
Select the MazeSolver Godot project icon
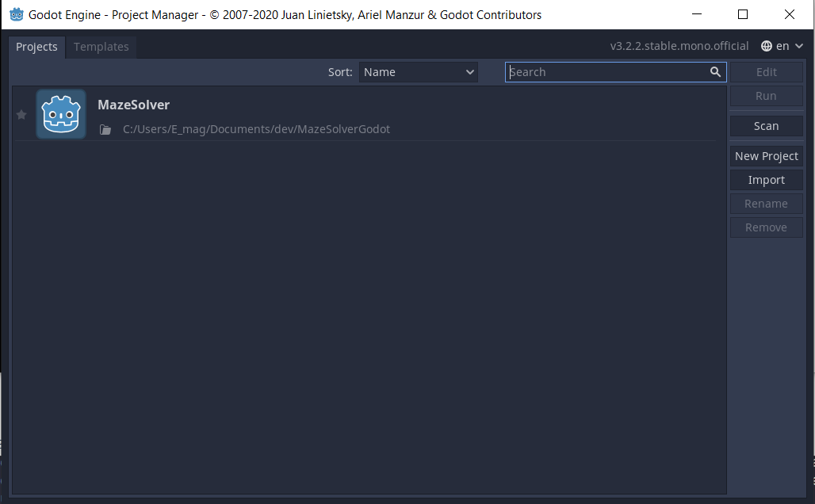61,114
